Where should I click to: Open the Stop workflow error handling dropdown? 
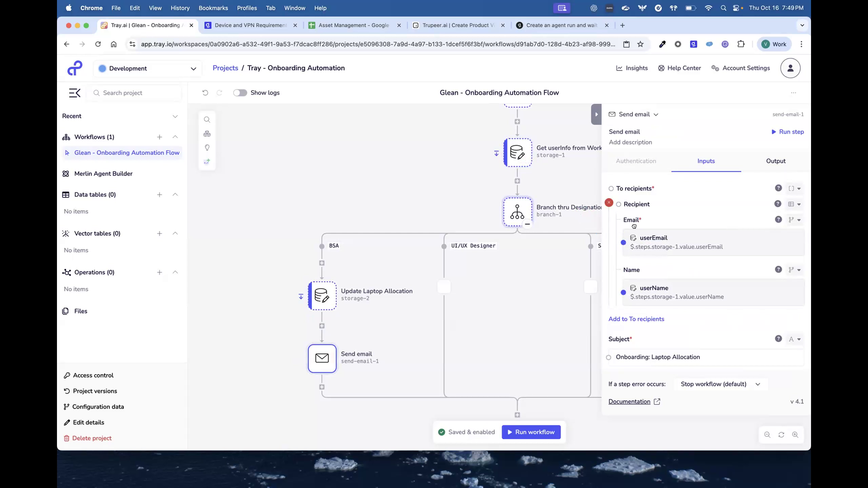[x=720, y=384]
